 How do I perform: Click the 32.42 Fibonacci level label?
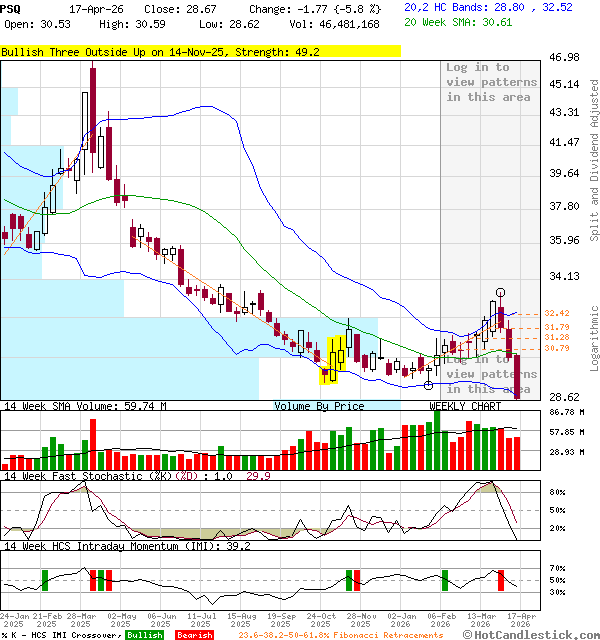point(556,313)
